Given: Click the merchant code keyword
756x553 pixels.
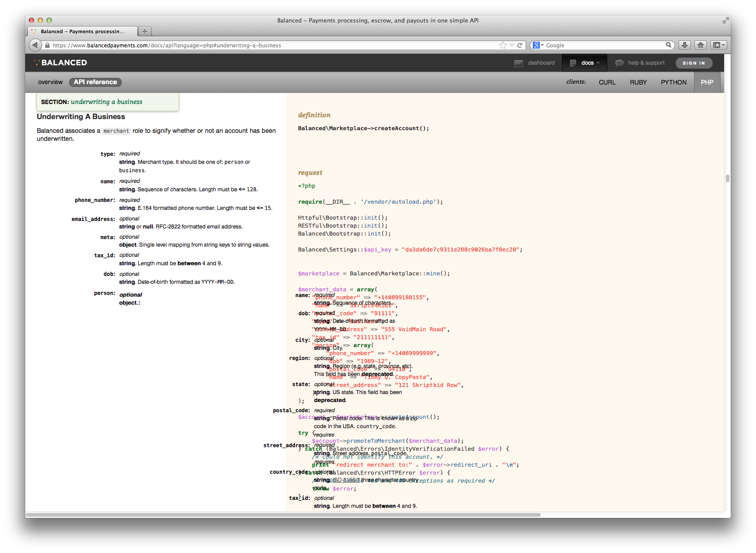Looking at the screenshot, I should (116, 131).
